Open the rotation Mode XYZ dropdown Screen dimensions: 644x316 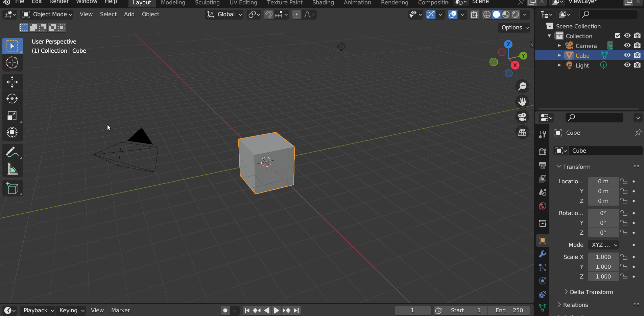[603, 245]
